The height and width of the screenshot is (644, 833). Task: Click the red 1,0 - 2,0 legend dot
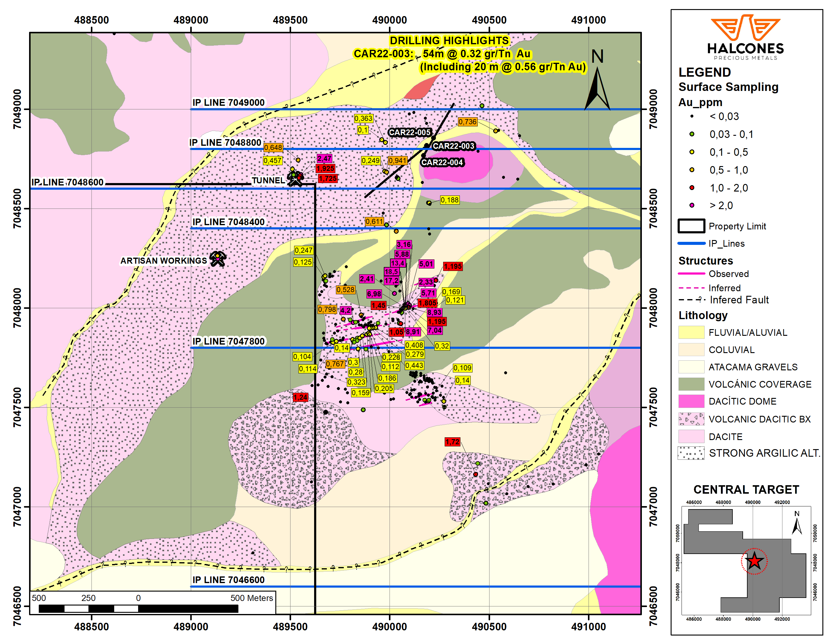click(x=692, y=187)
